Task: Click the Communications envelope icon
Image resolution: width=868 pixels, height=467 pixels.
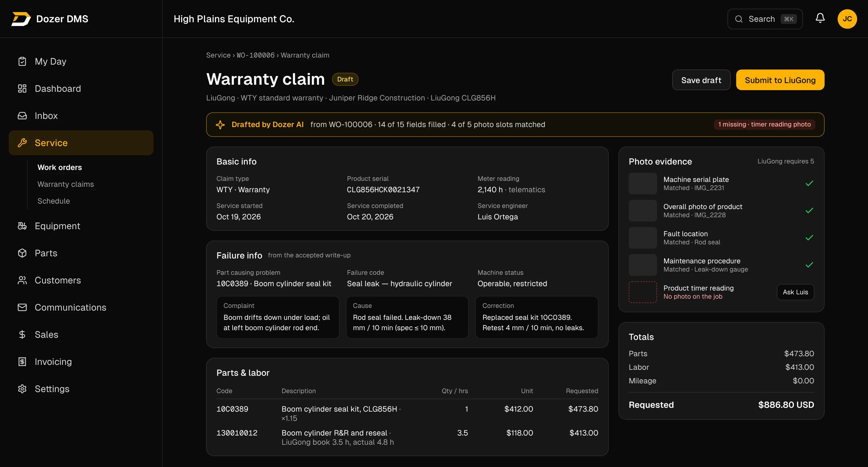Action: pyautogui.click(x=22, y=308)
